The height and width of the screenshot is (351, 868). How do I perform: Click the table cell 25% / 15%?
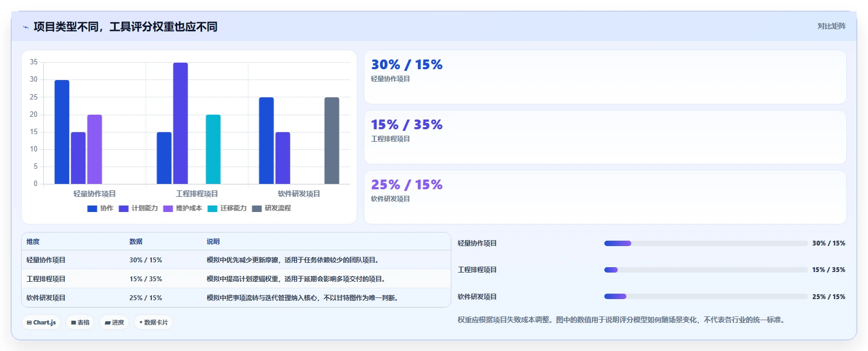pos(145,298)
